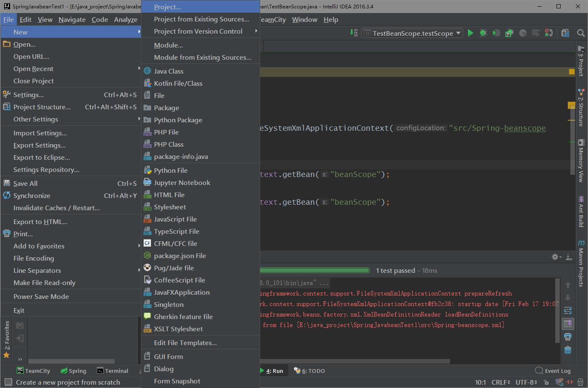Hide the Run panel with the hide icon
The image size is (588, 388).
[x=569, y=257]
